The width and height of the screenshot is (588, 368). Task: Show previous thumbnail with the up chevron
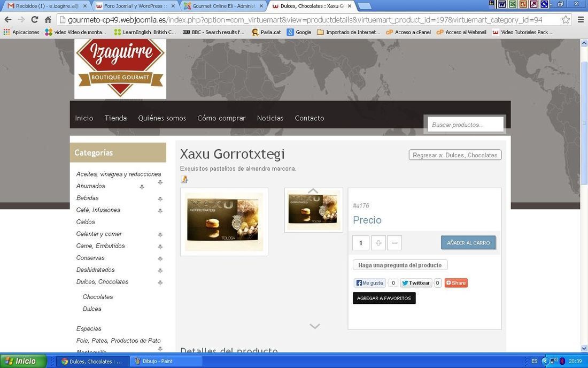coord(313,191)
